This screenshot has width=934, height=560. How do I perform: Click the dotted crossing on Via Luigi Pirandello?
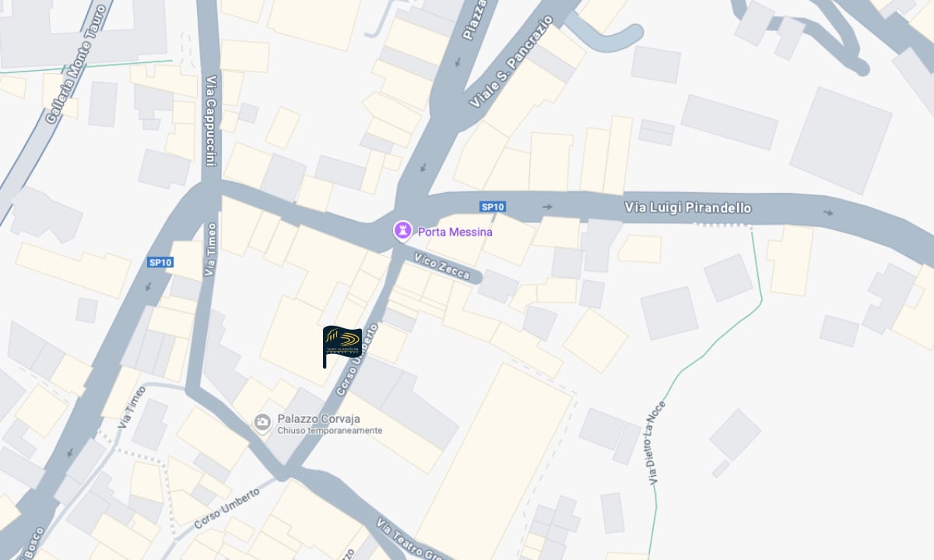coord(723,226)
